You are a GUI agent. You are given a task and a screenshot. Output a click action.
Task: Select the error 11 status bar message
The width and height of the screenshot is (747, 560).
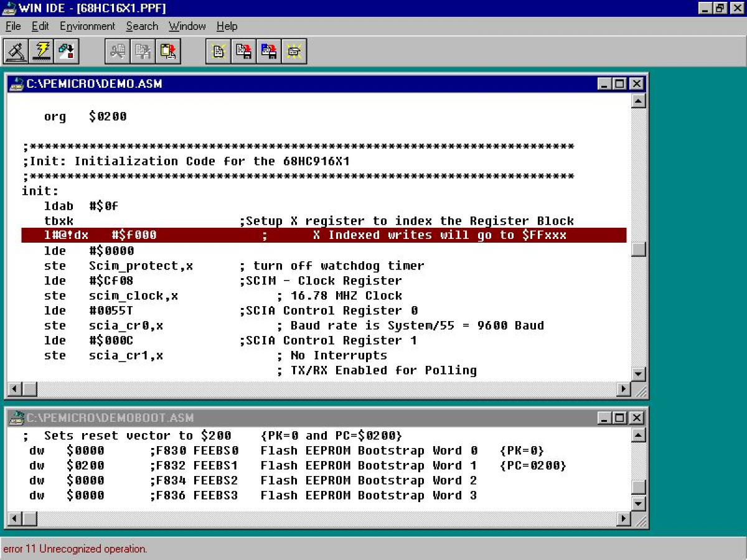pos(75,549)
